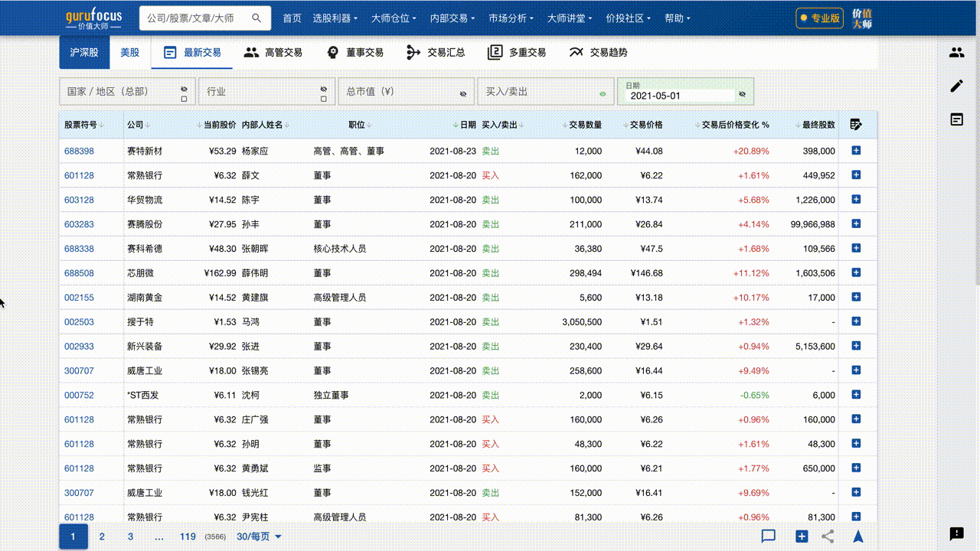980x551 pixels.
Task: Click plus icon for 湖南黄金 row
Action: point(856,298)
